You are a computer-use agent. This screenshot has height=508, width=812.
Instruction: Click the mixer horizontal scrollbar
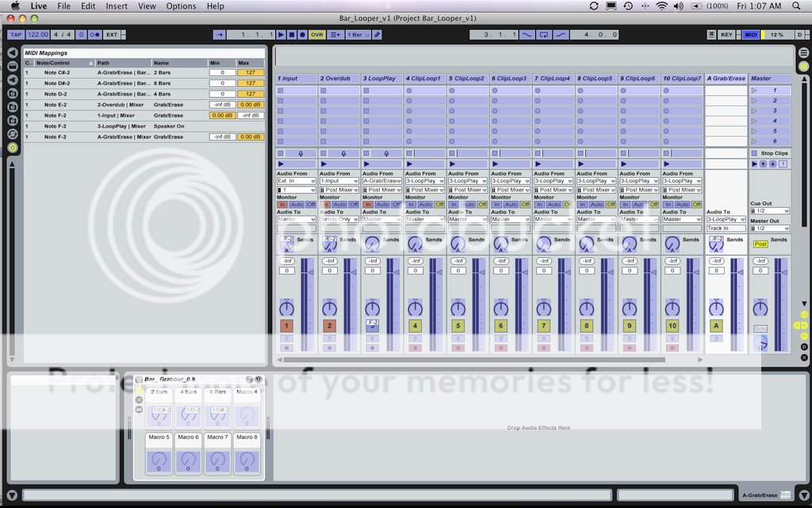(474, 360)
